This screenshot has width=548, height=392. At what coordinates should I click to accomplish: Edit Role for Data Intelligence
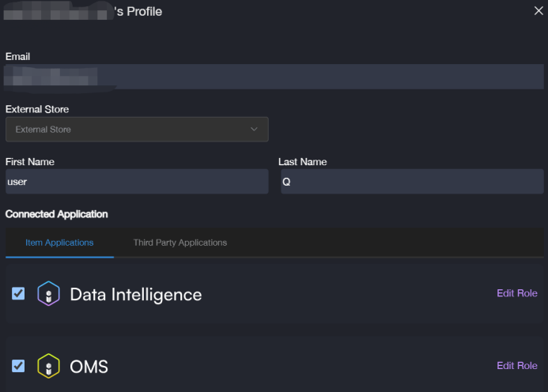516,293
